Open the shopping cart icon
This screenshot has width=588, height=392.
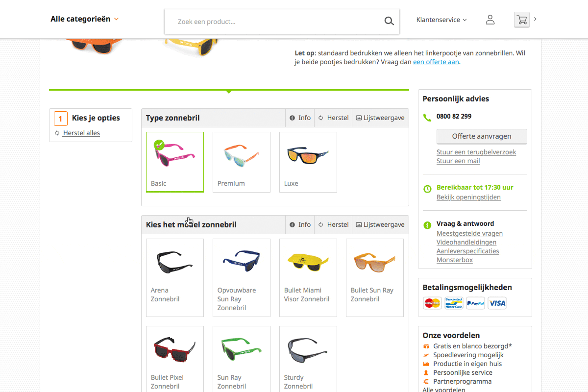pos(522,20)
